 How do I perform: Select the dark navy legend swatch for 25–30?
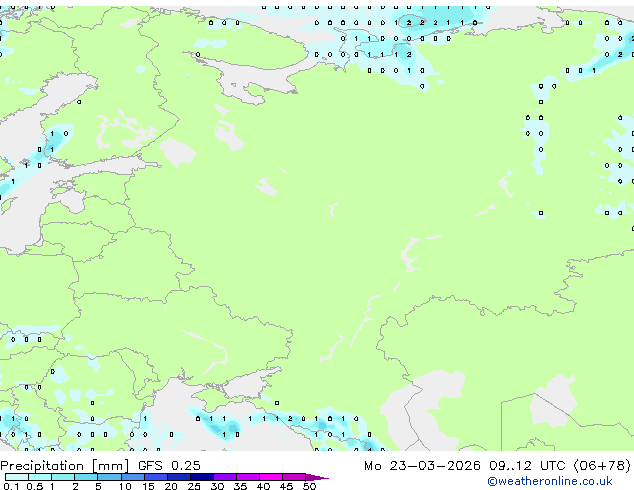pyautogui.click(x=202, y=477)
